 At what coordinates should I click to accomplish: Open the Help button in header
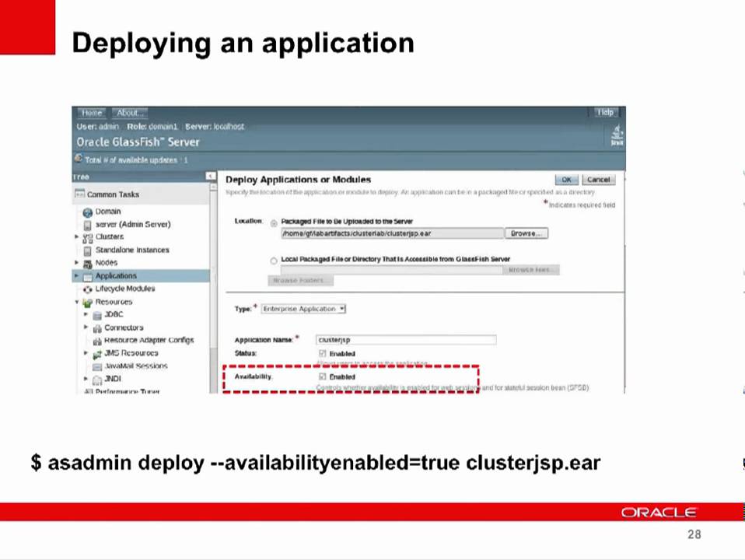pos(605,112)
